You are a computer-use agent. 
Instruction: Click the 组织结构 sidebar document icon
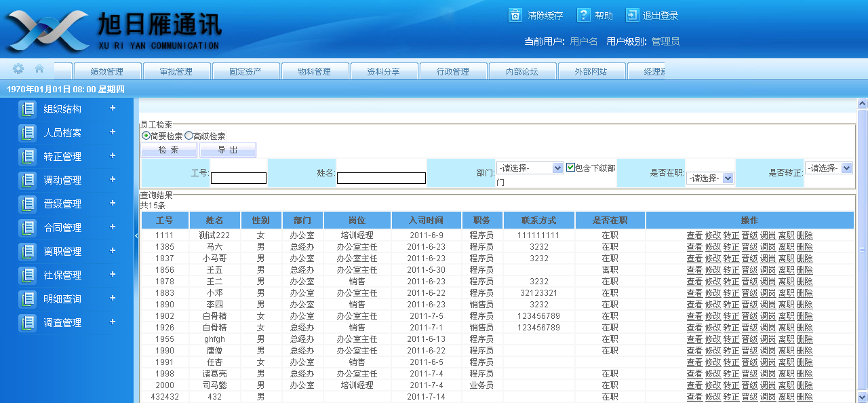point(27,109)
